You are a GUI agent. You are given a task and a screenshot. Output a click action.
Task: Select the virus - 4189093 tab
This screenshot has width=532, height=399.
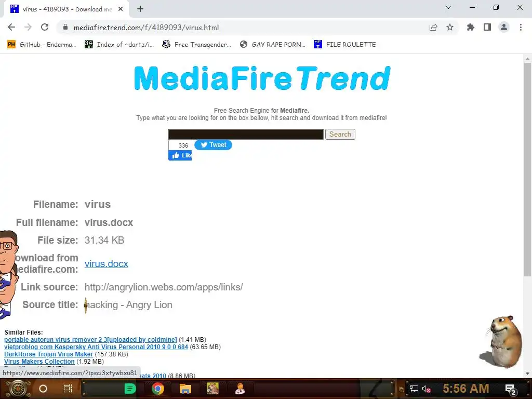(66, 9)
